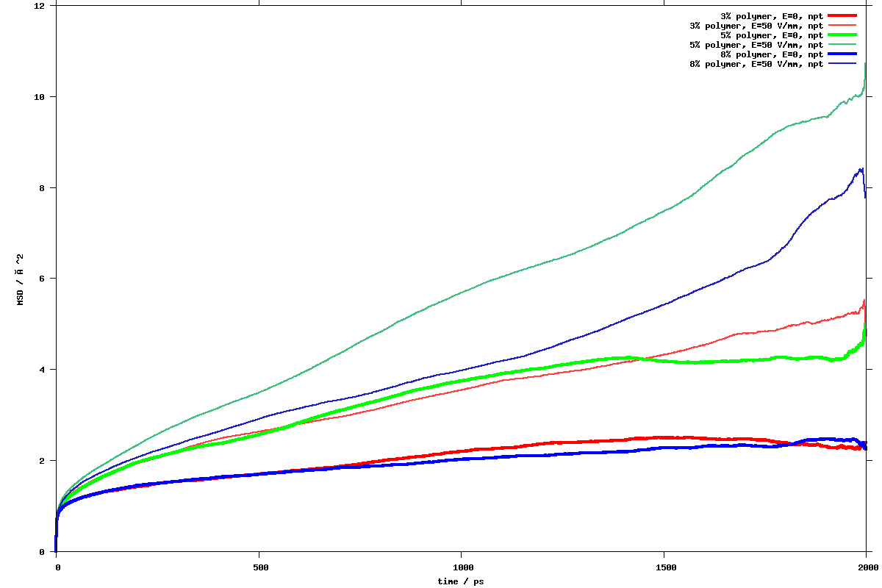Click the 12 tick label on y-axis
Image resolution: width=882 pixels, height=588 pixels.
click(40, 6)
